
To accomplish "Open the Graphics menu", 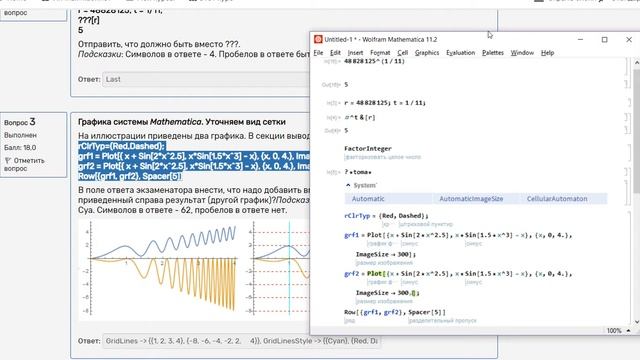I will click(x=427, y=53).
